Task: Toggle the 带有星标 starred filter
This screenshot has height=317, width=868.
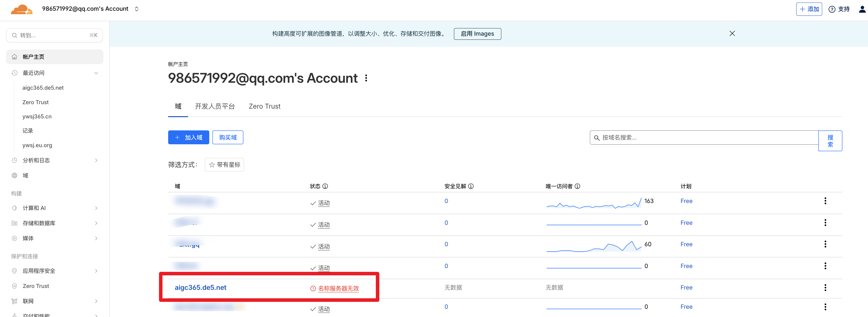Action: pyautogui.click(x=224, y=164)
